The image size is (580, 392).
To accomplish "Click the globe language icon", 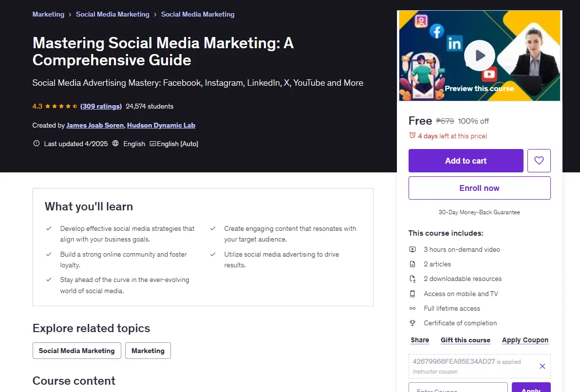I will tap(115, 143).
